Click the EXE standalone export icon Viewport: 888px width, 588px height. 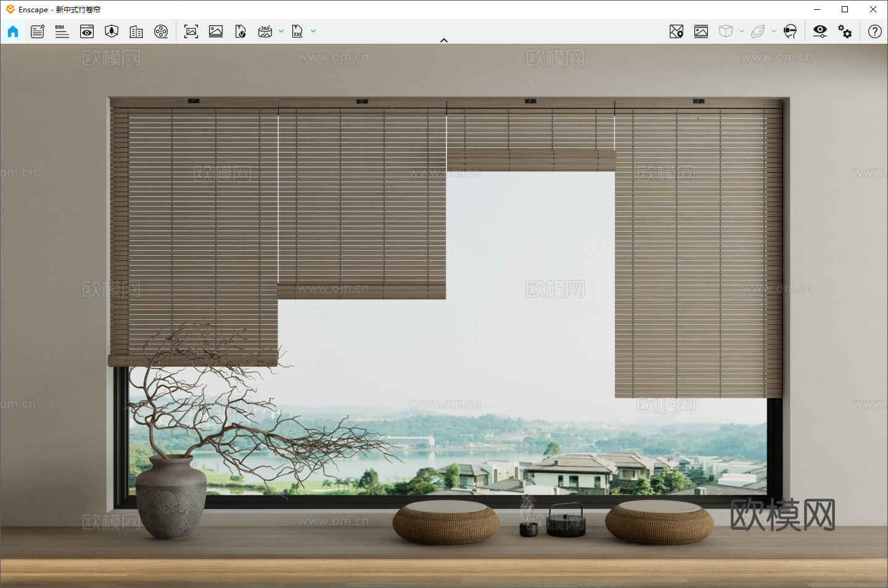coord(297,31)
